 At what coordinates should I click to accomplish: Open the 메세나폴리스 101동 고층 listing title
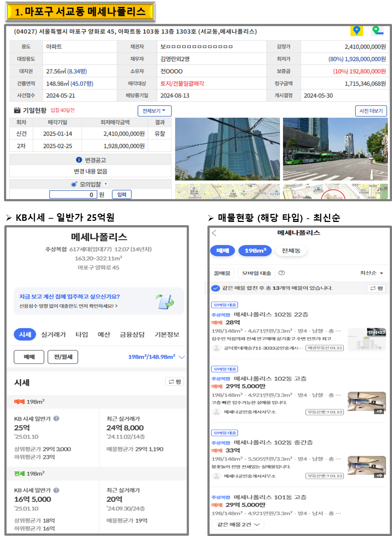pyautogui.click(x=270, y=497)
